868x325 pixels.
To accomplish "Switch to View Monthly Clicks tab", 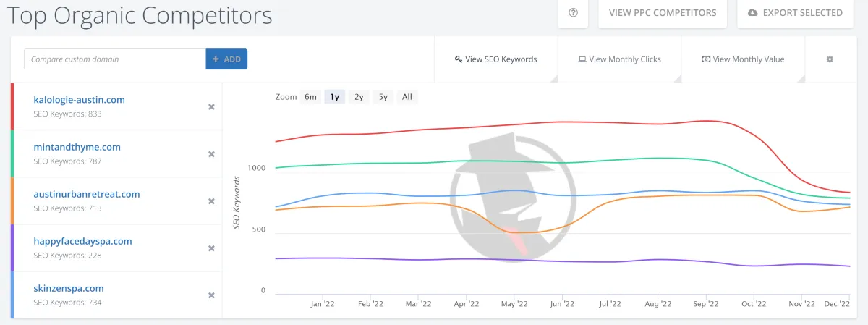I will (x=619, y=59).
